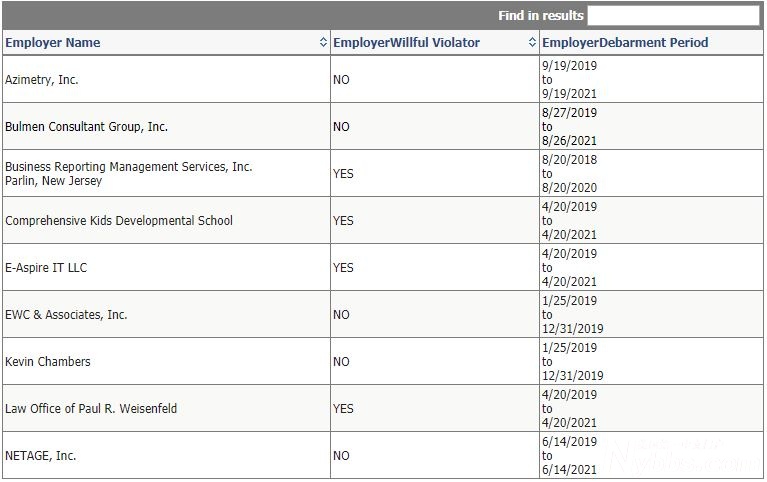
Task: Click the Employer Name sort arrows icon
Action: (323, 43)
